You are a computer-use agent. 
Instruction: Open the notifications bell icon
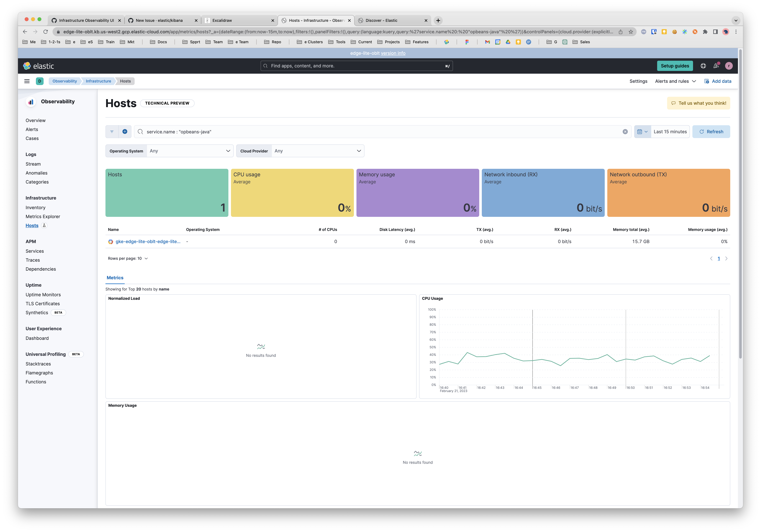716,66
